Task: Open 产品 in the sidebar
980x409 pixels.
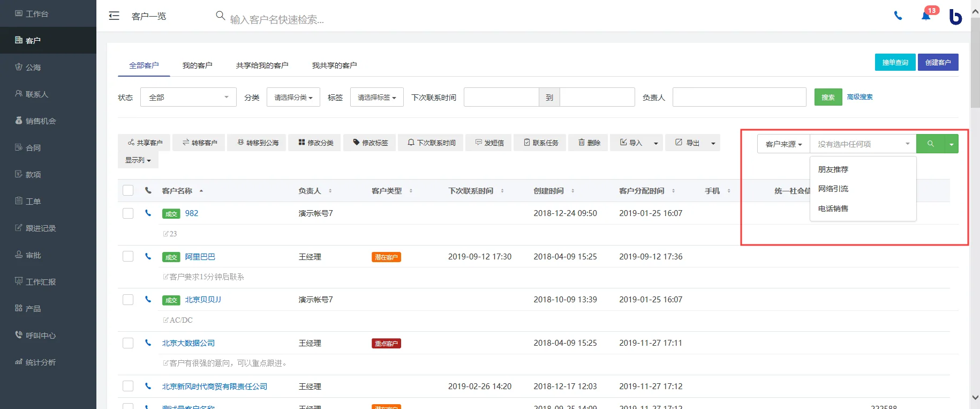Action: pyautogui.click(x=48, y=308)
